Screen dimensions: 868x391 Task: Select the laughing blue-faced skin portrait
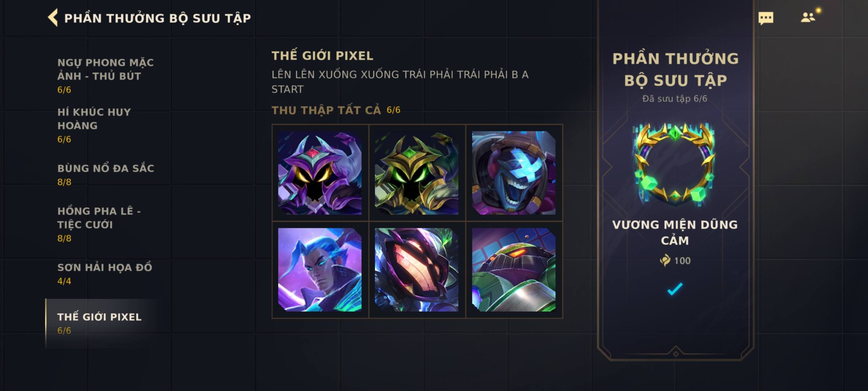[x=514, y=173]
